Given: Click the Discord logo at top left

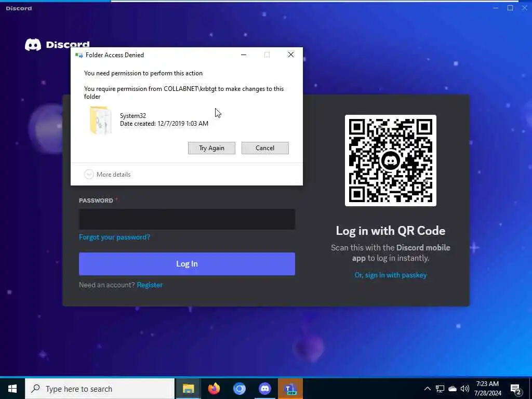Looking at the screenshot, I should click(x=57, y=45).
